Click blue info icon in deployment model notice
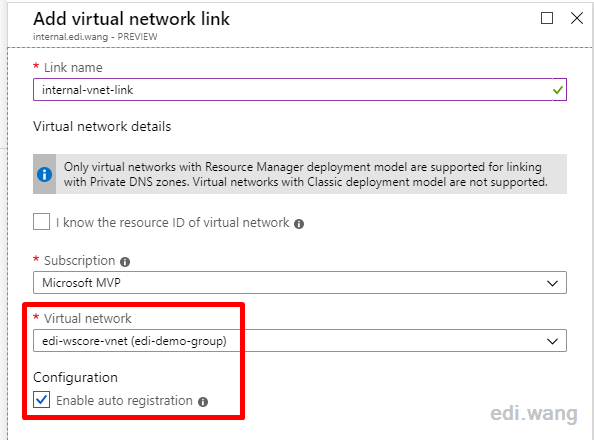This screenshot has height=440, width=594. coord(44,174)
